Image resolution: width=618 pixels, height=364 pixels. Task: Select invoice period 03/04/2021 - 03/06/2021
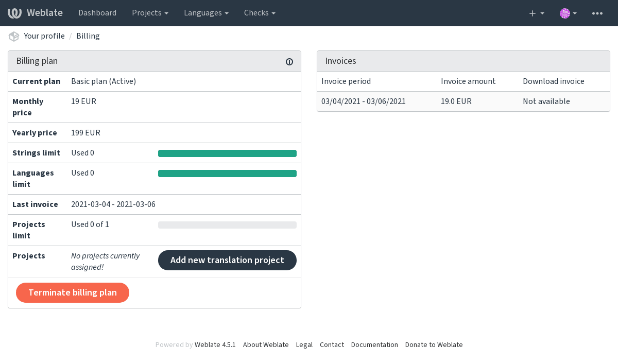pos(364,101)
